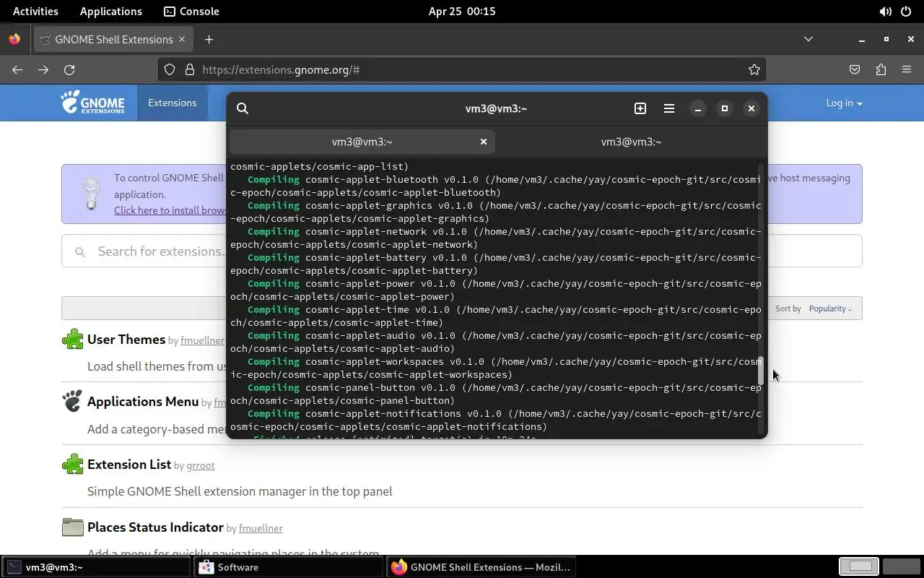The width and height of the screenshot is (924, 578).
Task: Click the lightbulb icon in info banner
Action: pyautogui.click(x=91, y=194)
